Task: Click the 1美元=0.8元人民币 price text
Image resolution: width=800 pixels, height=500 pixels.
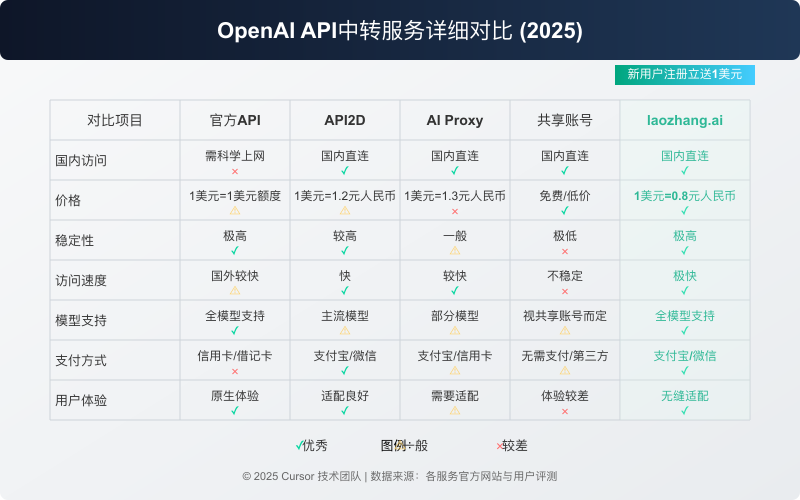Action: (685, 196)
